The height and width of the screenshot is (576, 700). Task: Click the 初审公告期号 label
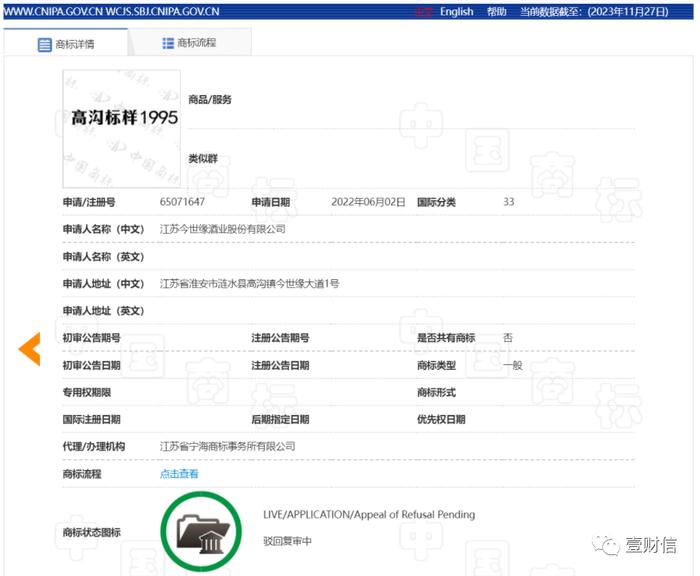pyautogui.click(x=92, y=338)
